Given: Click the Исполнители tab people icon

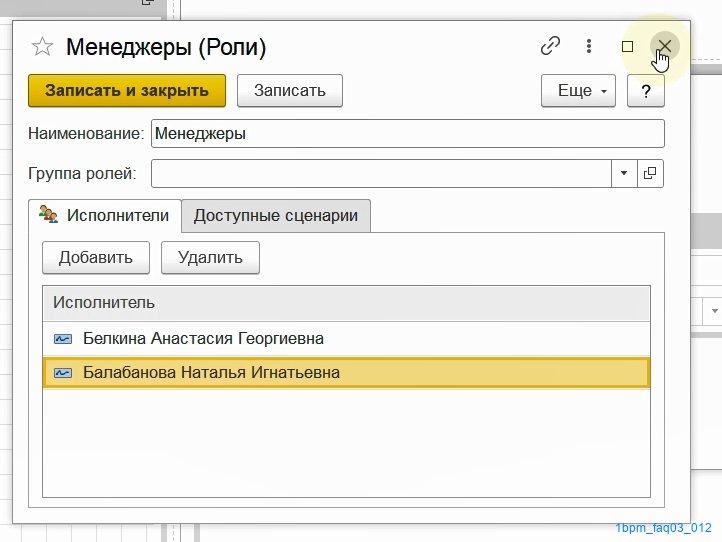Looking at the screenshot, I should point(48,214).
